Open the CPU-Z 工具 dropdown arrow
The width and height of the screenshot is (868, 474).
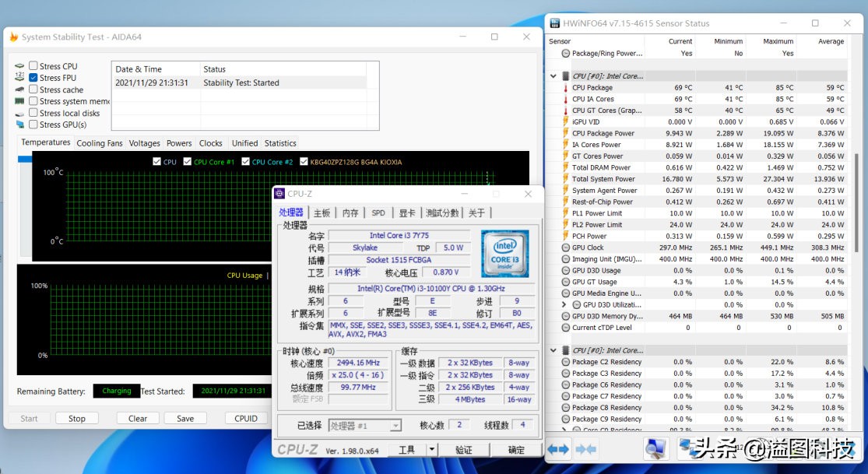[432, 450]
